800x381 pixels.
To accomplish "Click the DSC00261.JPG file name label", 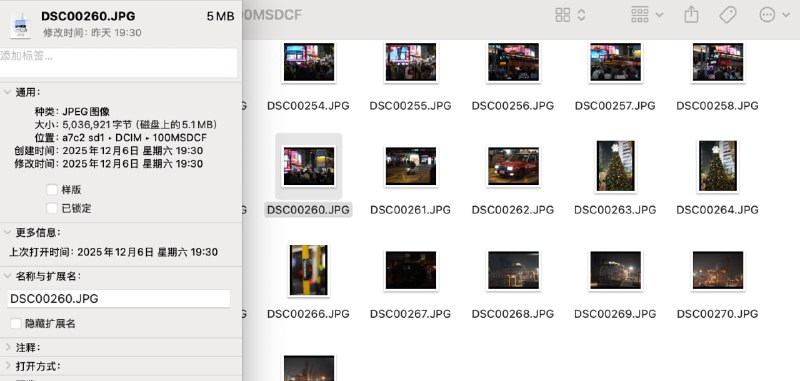I will (411, 210).
